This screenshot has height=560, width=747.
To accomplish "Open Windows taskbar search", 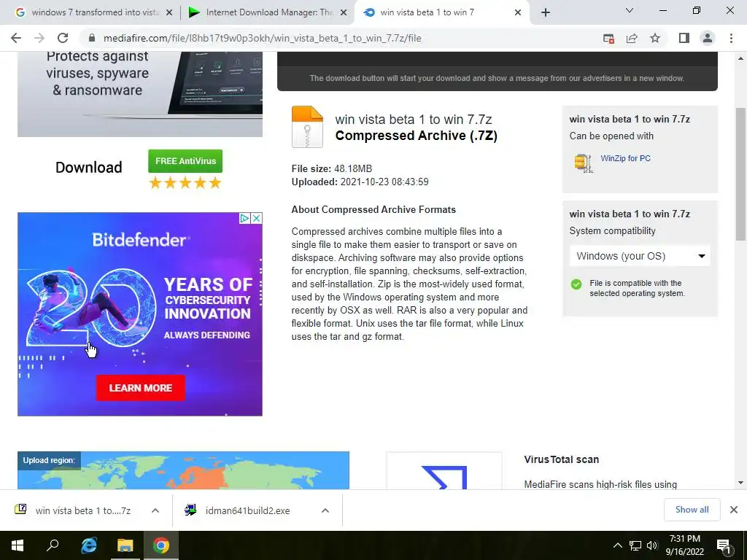I will [53, 545].
